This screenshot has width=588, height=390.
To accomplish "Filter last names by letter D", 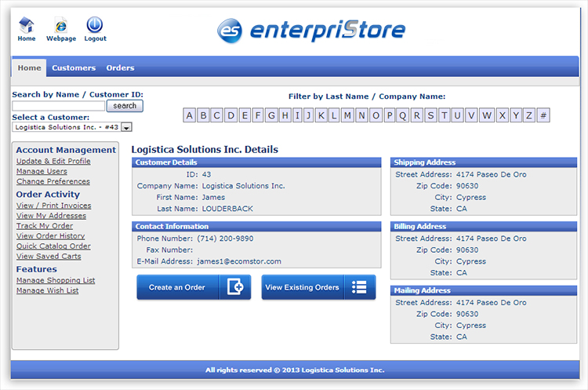I will (231, 115).
